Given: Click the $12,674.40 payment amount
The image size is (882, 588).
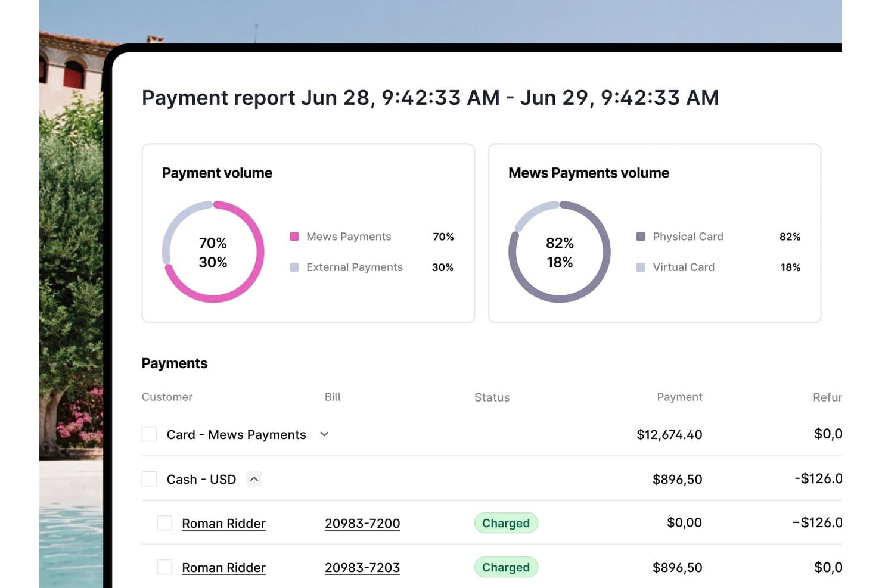Looking at the screenshot, I should 669,434.
